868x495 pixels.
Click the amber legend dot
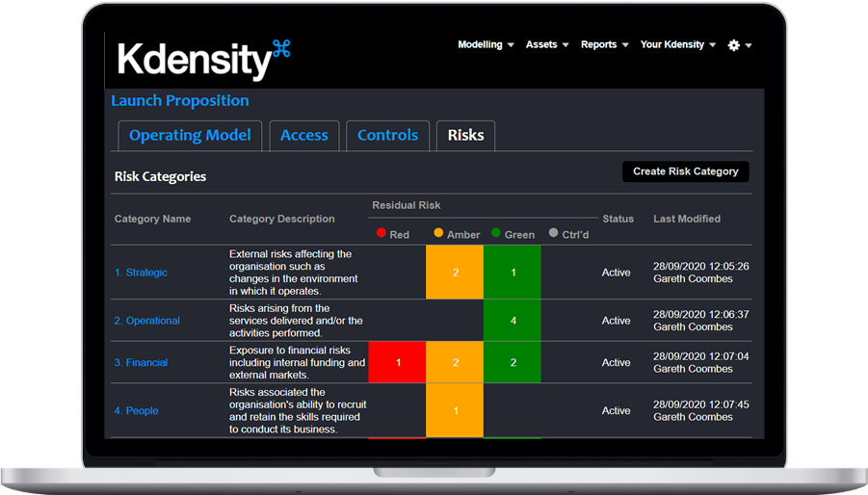pos(438,233)
